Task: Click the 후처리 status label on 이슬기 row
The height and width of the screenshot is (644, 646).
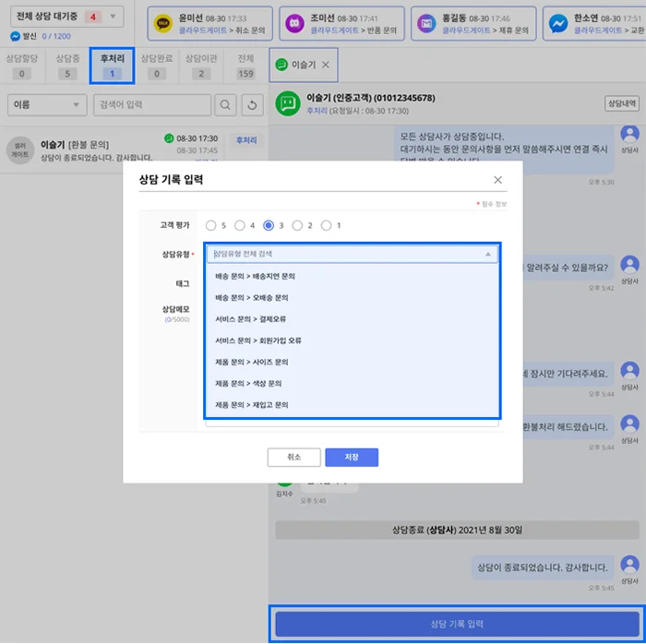Action: 246,140
